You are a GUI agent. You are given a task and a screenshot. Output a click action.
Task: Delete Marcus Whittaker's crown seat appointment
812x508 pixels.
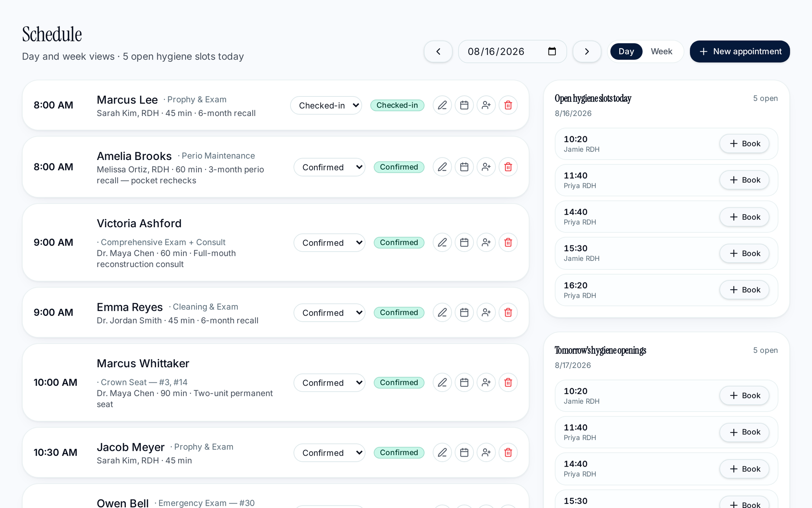(508, 382)
